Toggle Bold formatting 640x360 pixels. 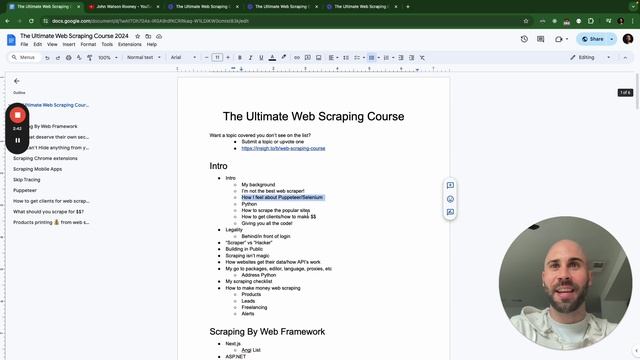coord(240,58)
